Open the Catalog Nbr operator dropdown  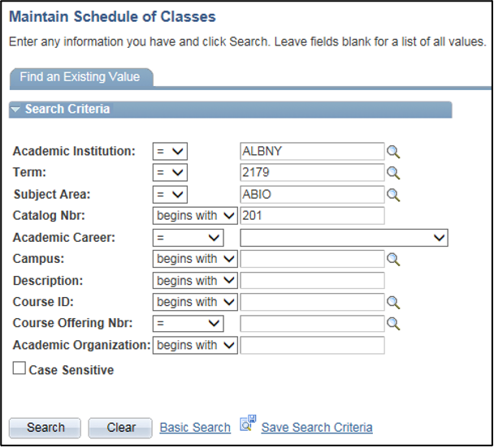pos(195,216)
